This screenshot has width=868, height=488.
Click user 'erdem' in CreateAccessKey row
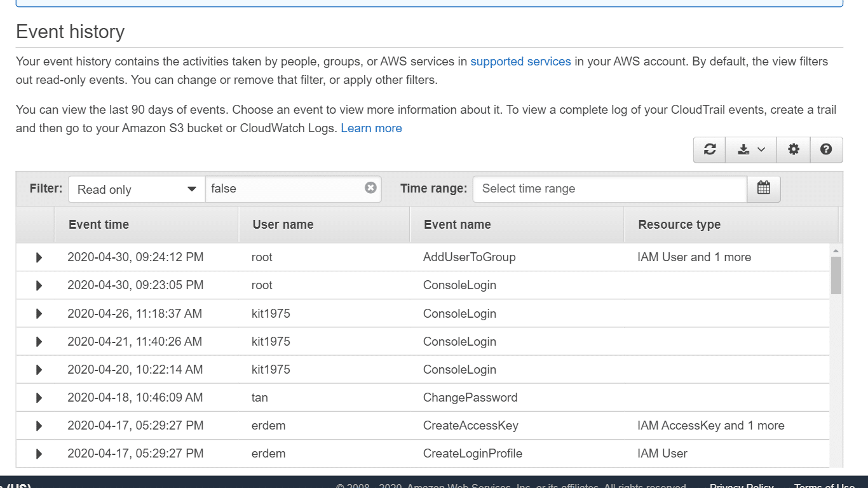268,426
